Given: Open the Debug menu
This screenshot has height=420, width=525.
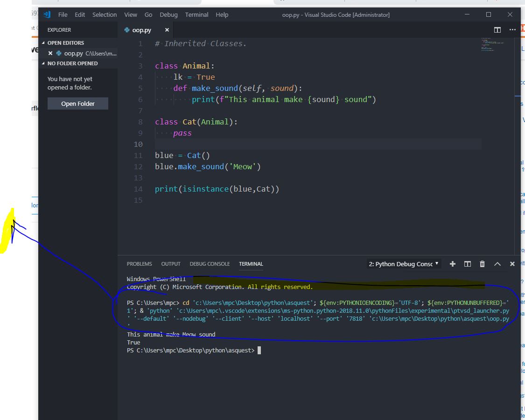Looking at the screenshot, I should tap(168, 14).
